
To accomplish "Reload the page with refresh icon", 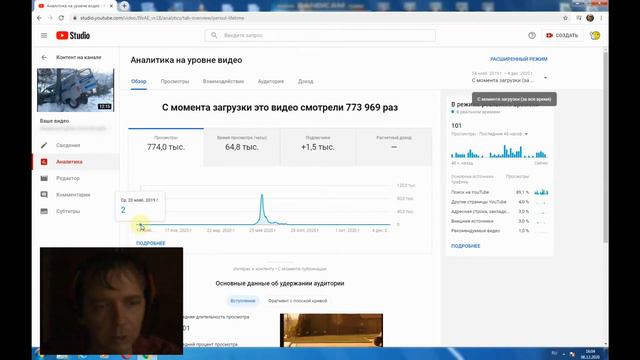I will 61,18.
